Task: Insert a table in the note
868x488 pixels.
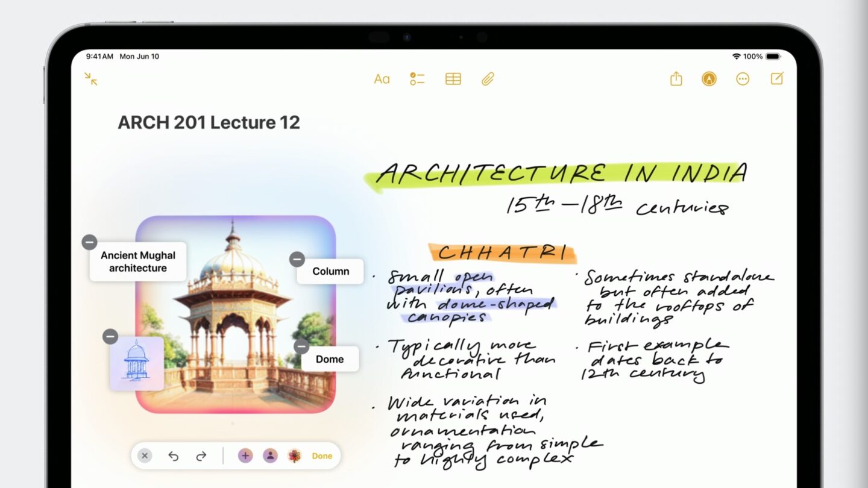Action: (x=453, y=79)
